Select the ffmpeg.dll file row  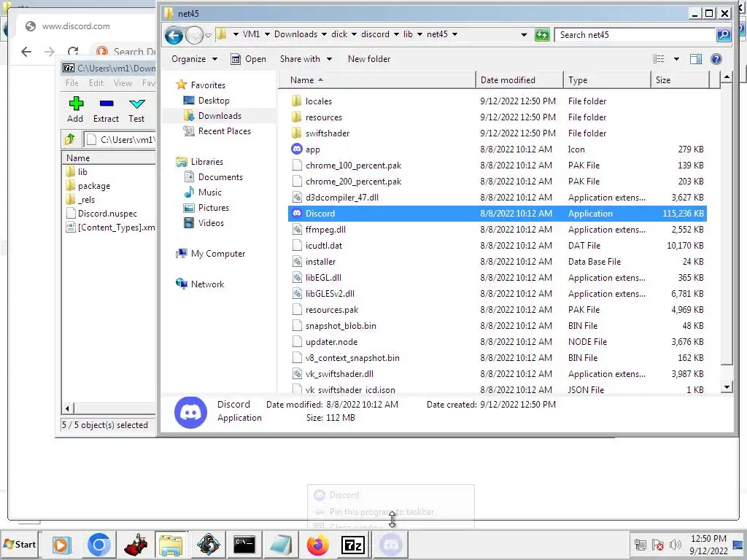(497, 230)
